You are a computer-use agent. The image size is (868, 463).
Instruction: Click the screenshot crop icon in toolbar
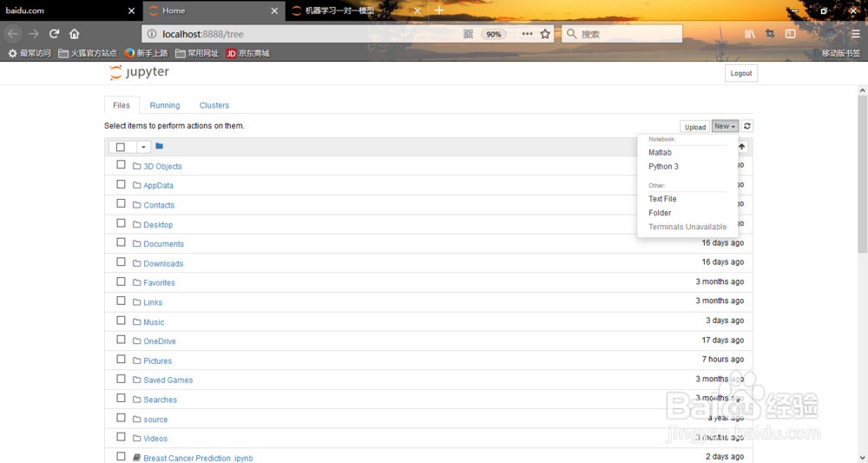point(770,34)
